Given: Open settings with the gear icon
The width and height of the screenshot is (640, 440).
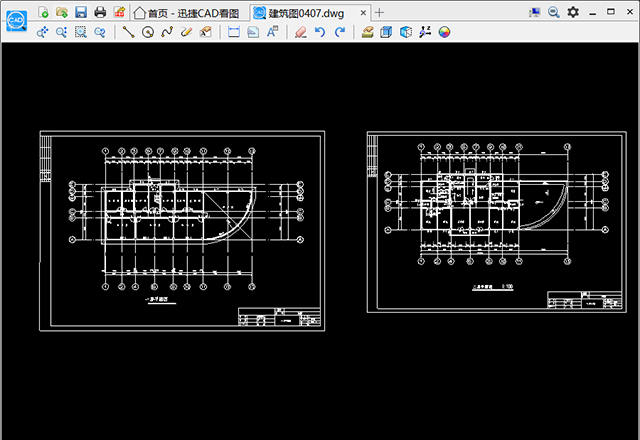Looking at the screenshot, I should click(x=573, y=12).
